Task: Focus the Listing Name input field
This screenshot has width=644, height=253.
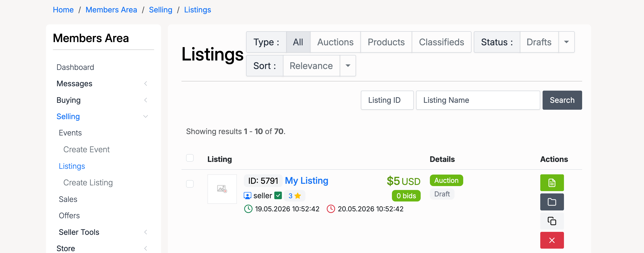Action: [x=478, y=100]
